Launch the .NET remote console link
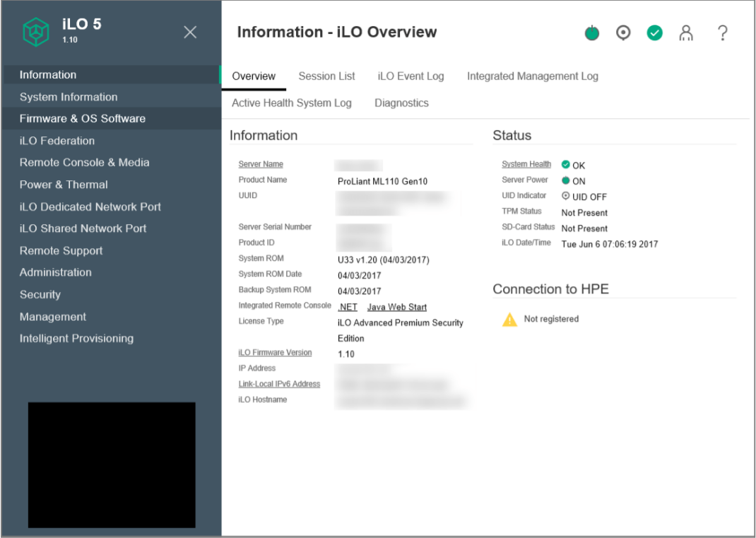Viewport: 756px width, 538px height. [x=348, y=307]
